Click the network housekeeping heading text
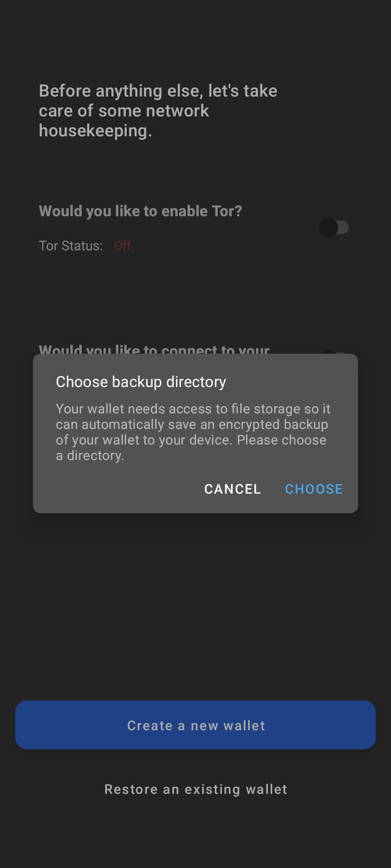 click(x=158, y=111)
